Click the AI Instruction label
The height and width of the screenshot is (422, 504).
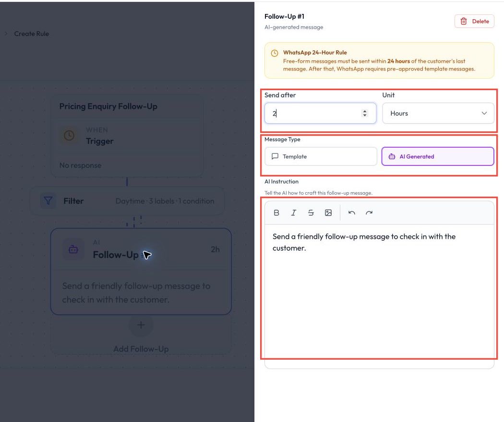click(281, 181)
